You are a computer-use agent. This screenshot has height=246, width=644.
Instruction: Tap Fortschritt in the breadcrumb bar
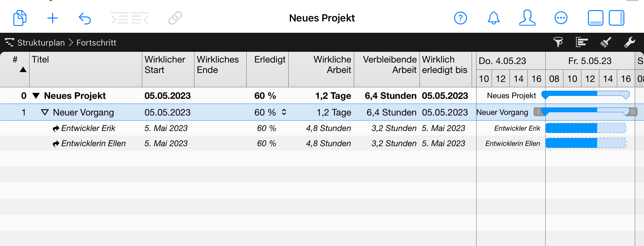96,43
